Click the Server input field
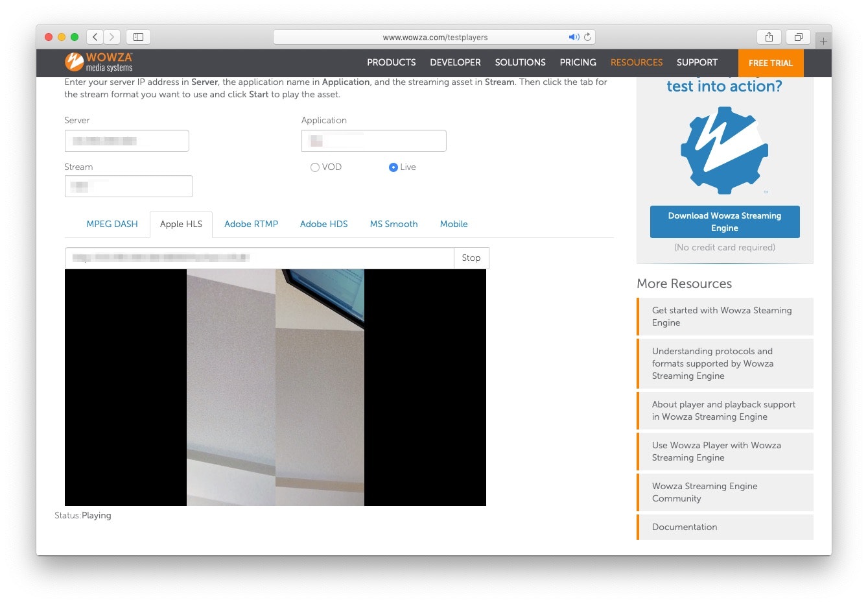The width and height of the screenshot is (868, 604). click(127, 141)
